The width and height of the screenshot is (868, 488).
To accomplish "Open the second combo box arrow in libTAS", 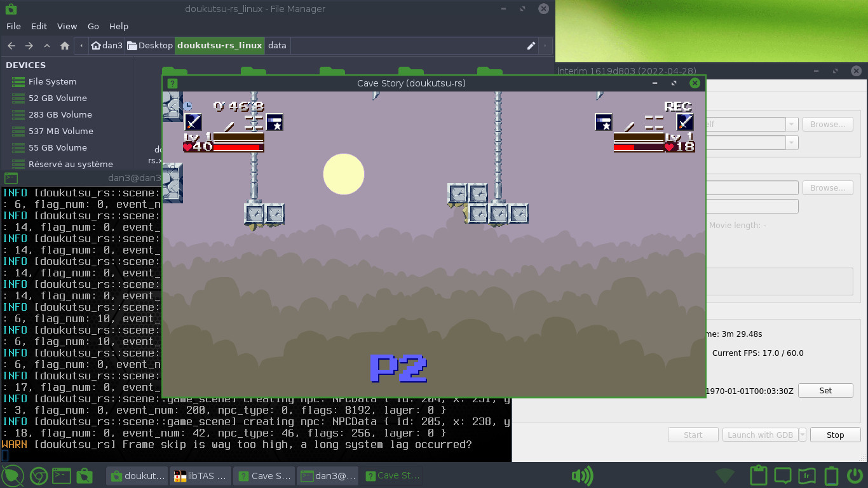I will click(x=792, y=143).
